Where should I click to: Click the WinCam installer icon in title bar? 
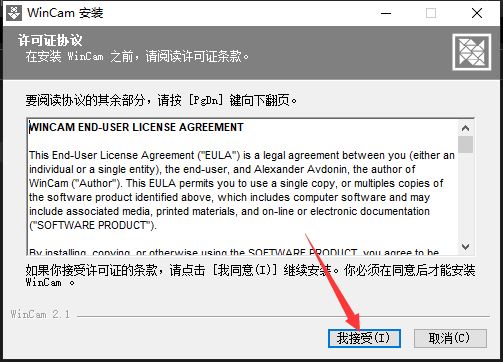click(x=14, y=13)
